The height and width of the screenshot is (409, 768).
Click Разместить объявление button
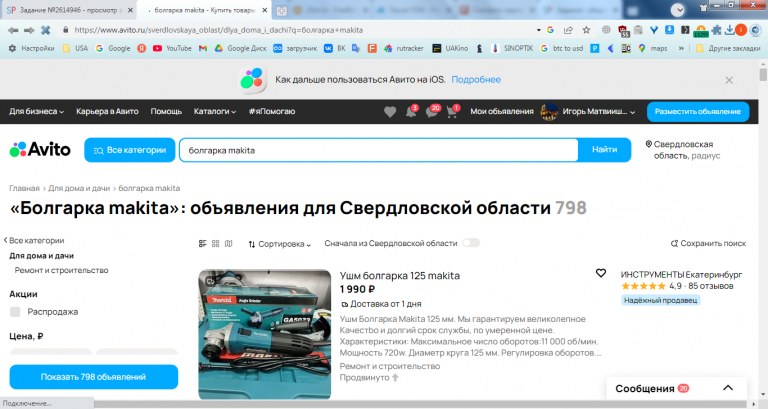(698, 112)
